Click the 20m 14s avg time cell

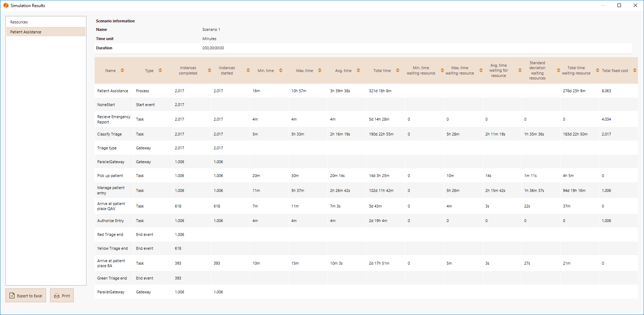(x=337, y=176)
